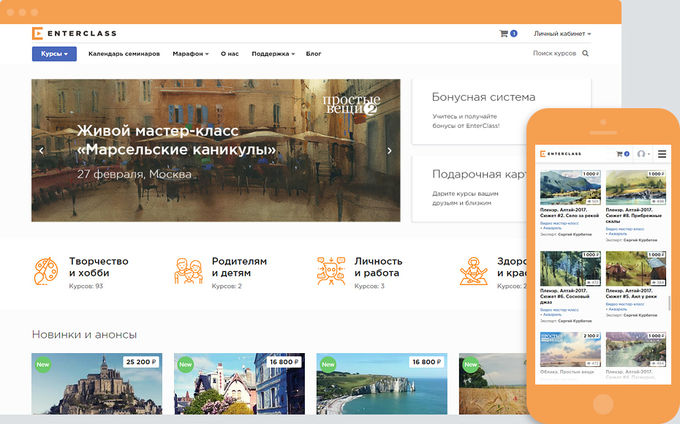The height and width of the screenshot is (424, 680).
Task: Expand the Поддержка menu
Action: (x=273, y=53)
